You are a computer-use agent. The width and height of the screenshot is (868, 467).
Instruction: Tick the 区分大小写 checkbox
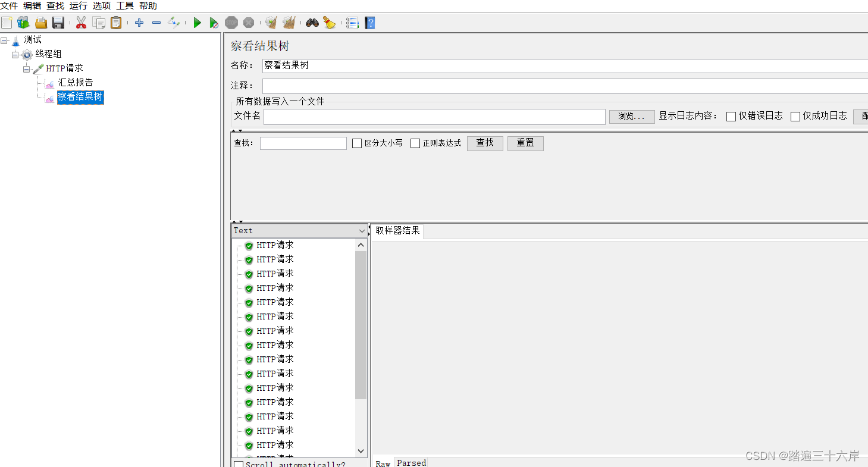coord(357,143)
